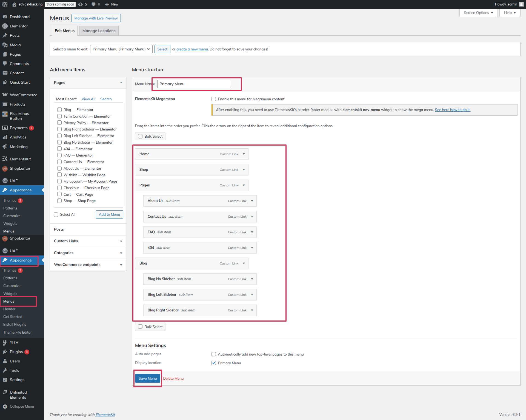Uncheck Primary Menu display location
The image size is (526, 420).
tap(214, 363)
